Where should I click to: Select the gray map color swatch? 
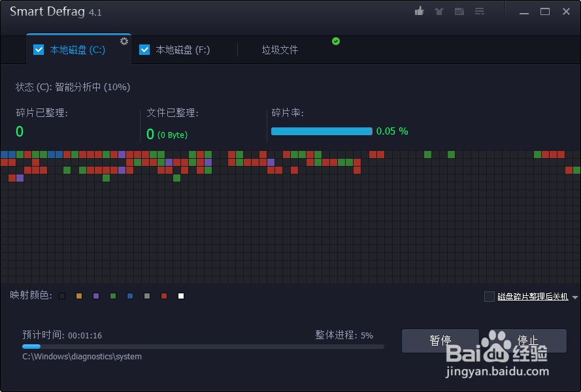147,296
